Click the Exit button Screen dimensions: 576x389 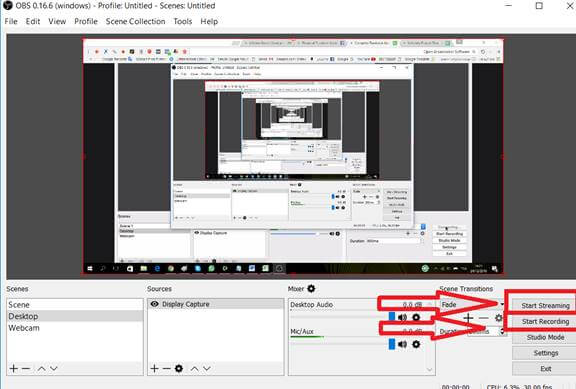click(545, 369)
